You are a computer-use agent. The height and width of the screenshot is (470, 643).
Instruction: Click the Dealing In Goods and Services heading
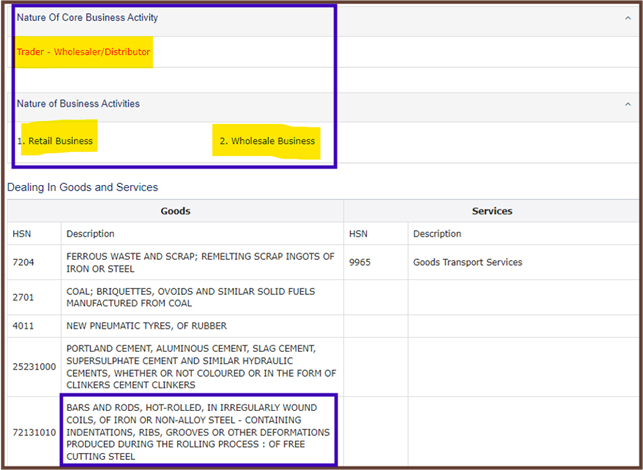pyautogui.click(x=82, y=187)
